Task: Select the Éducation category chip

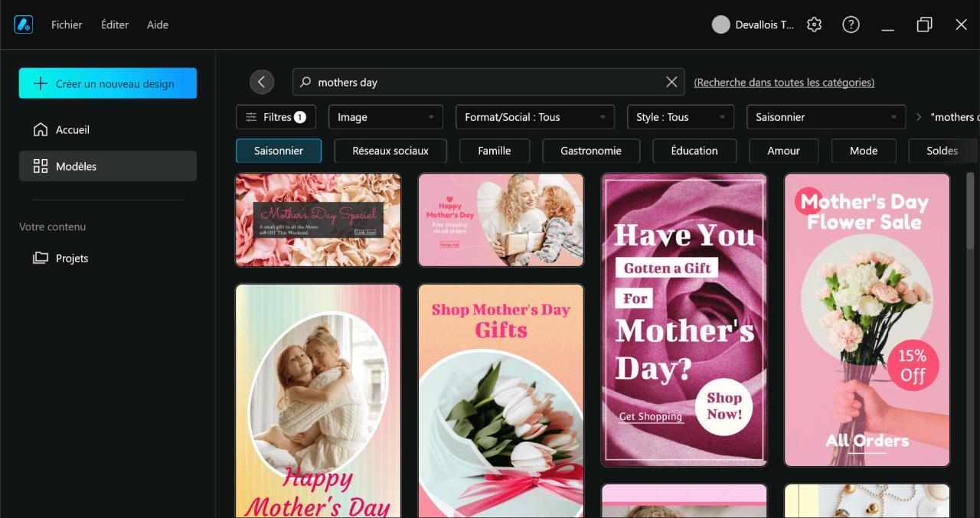Action: pos(694,151)
